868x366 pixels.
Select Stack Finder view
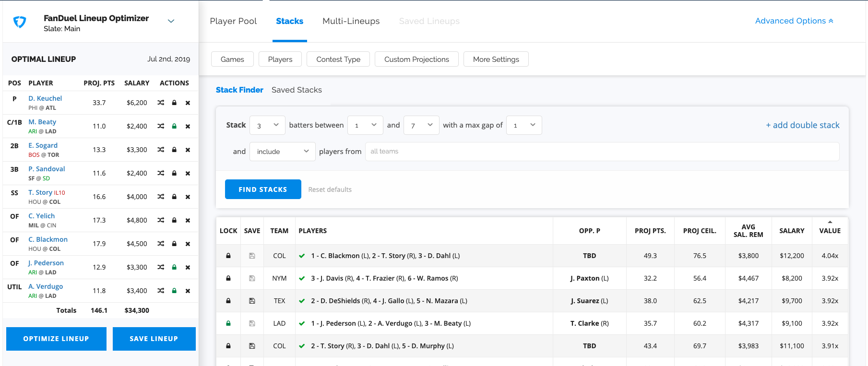point(239,90)
